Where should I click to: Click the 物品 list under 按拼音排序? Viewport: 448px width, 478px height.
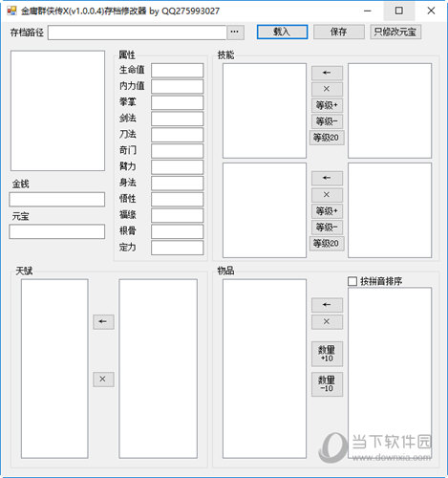pyautogui.click(x=390, y=373)
